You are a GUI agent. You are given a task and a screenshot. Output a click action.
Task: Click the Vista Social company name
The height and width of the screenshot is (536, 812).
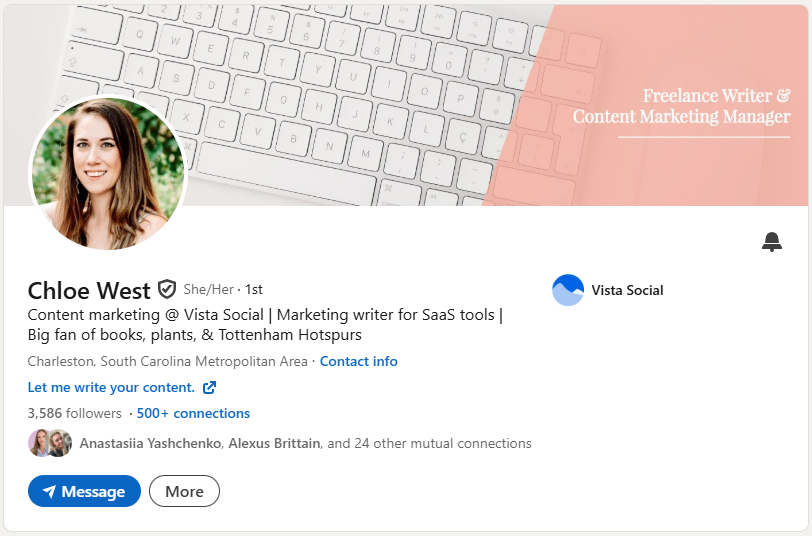627,290
